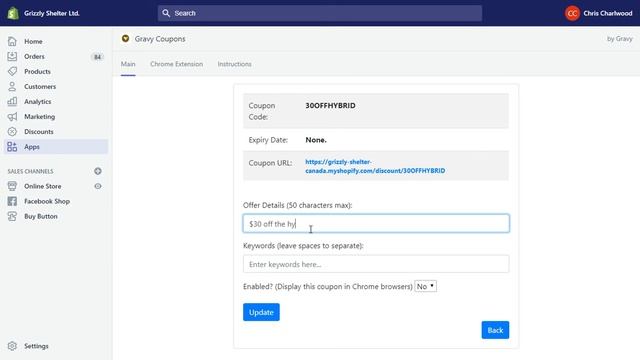The width and height of the screenshot is (640, 360).
Task: Open Facebook Shop sales channel
Action: tap(47, 201)
